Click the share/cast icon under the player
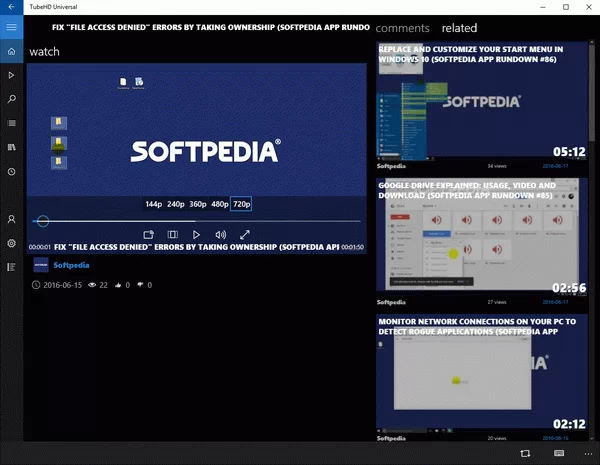Screen dimensions: 600x465 [148, 234]
